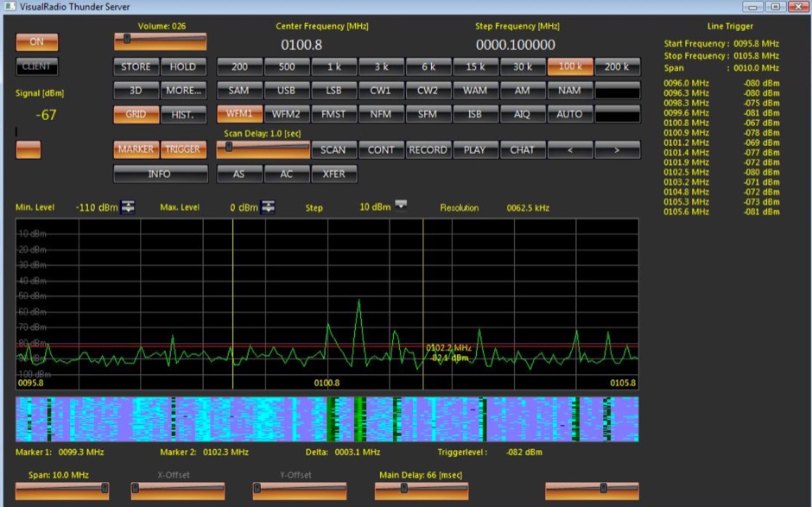812x507 pixels.
Task: Select AM mode
Action: tap(523, 91)
